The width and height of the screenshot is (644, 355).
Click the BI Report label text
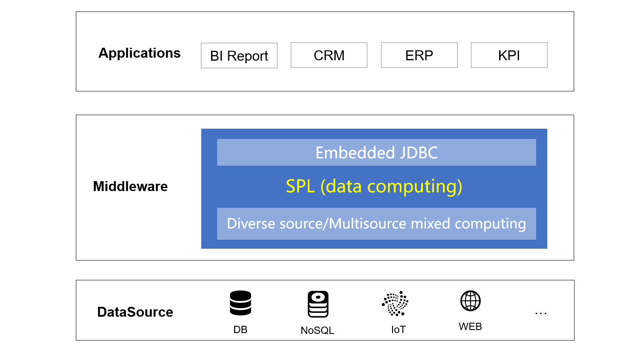point(239,56)
